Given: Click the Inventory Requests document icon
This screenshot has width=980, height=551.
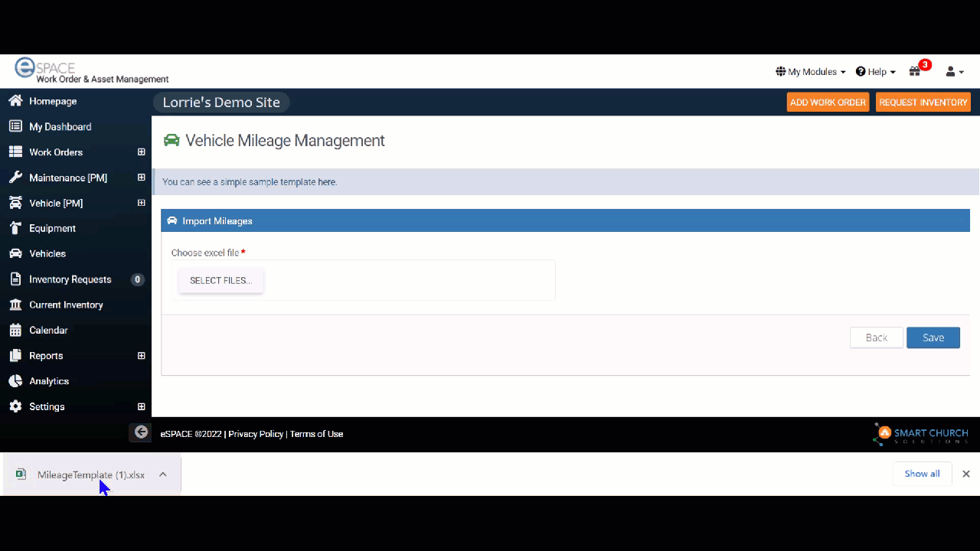Looking at the screenshot, I should [x=15, y=279].
